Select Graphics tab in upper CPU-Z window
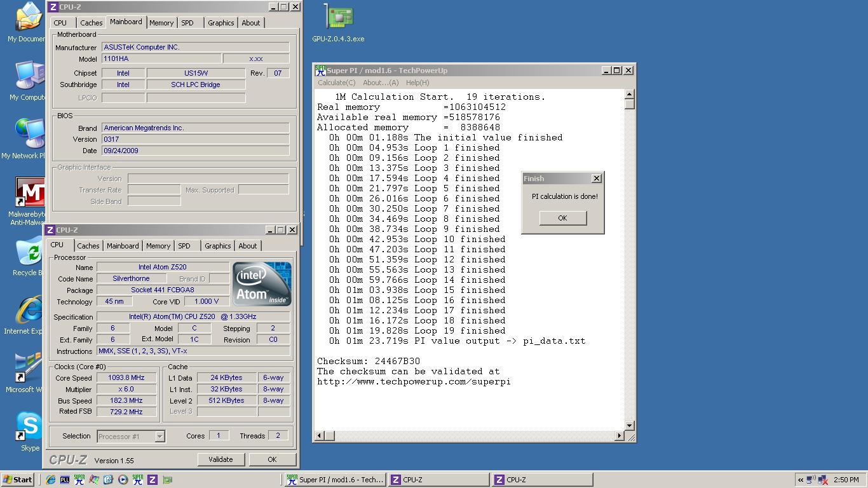Image resolution: width=868 pixels, height=488 pixels. tap(221, 23)
